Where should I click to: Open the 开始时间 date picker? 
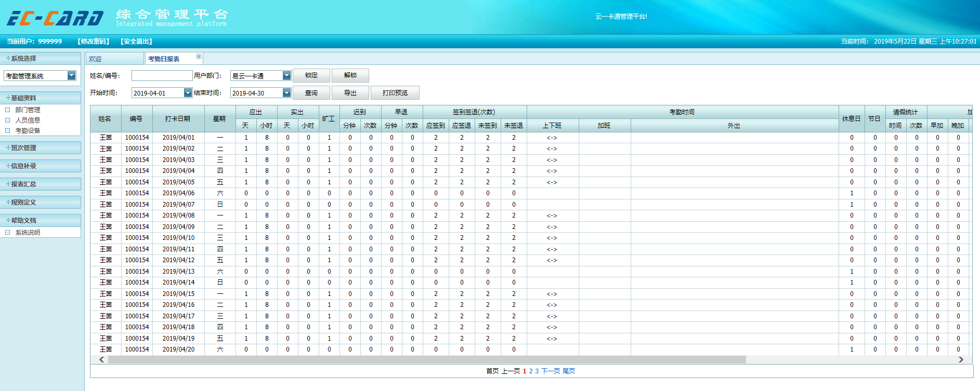click(x=188, y=93)
